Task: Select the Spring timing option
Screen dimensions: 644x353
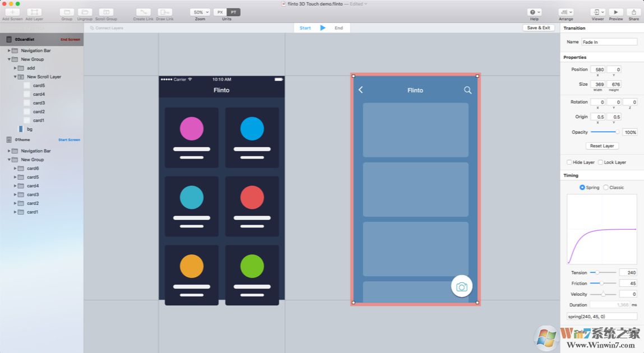Action: pyautogui.click(x=582, y=187)
